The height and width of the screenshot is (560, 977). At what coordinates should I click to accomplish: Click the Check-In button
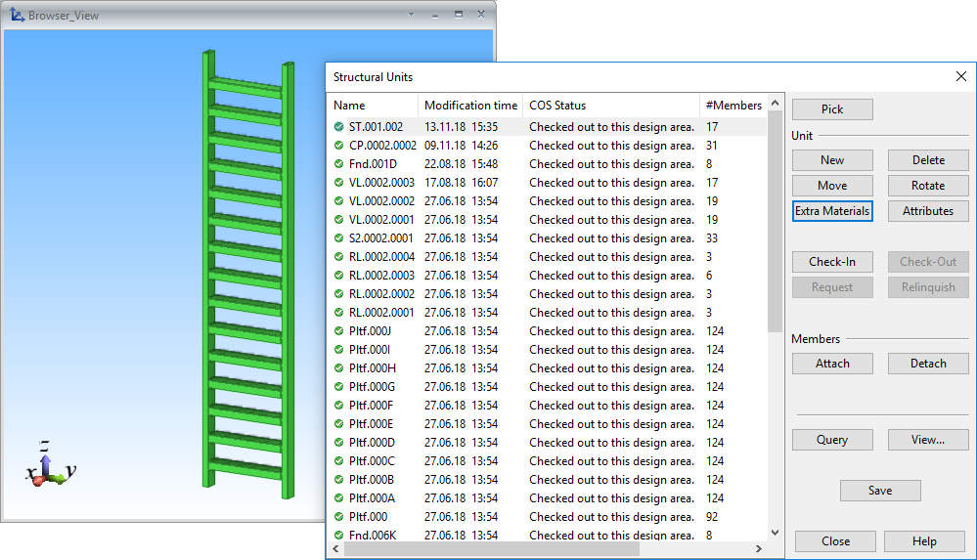(831, 262)
